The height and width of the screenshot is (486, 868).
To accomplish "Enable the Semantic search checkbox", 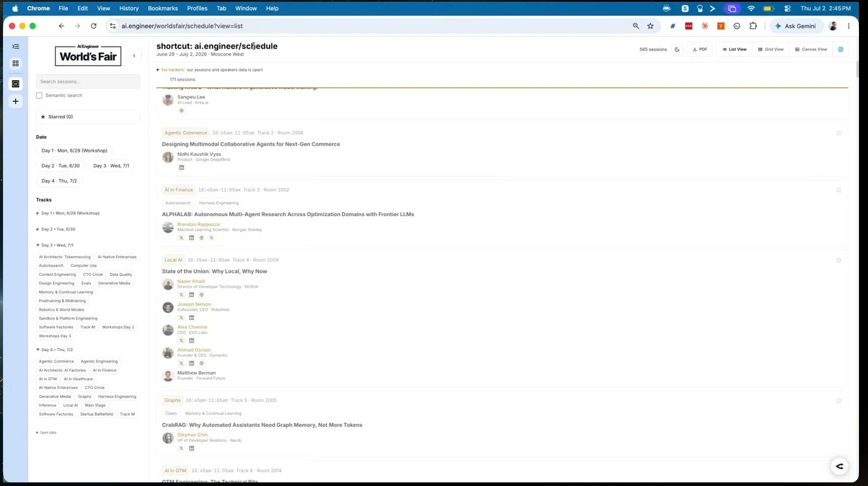I will [39, 96].
